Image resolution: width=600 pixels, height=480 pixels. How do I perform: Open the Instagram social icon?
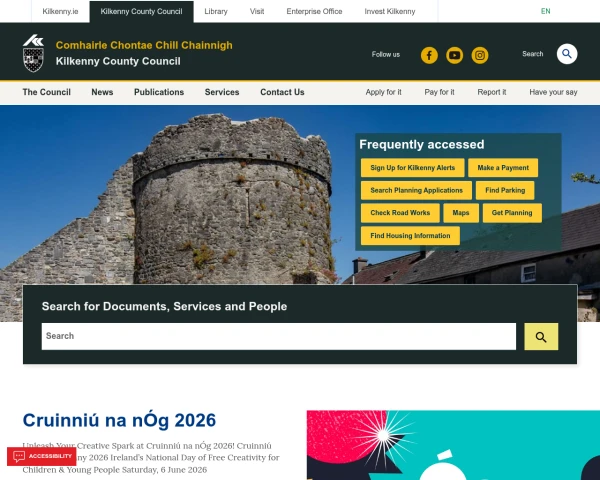(479, 56)
